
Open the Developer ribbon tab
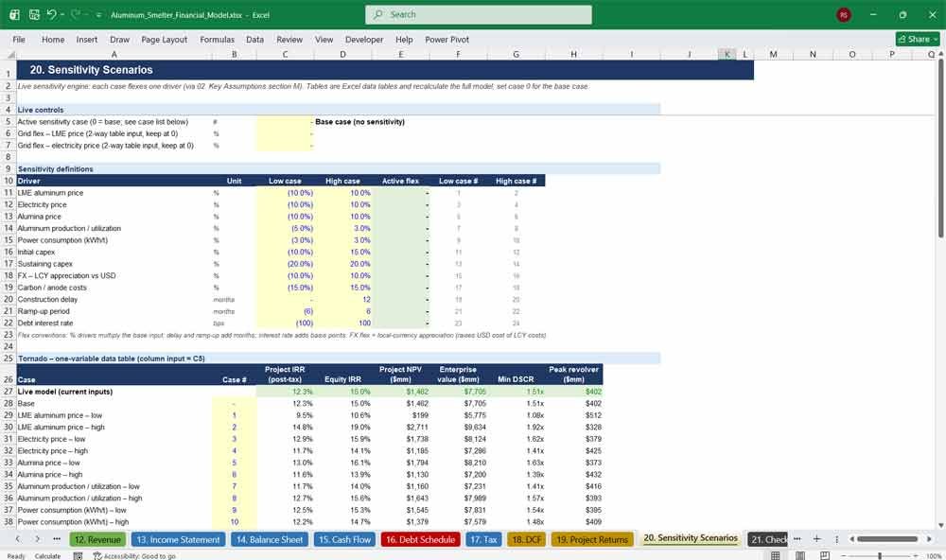(x=364, y=39)
